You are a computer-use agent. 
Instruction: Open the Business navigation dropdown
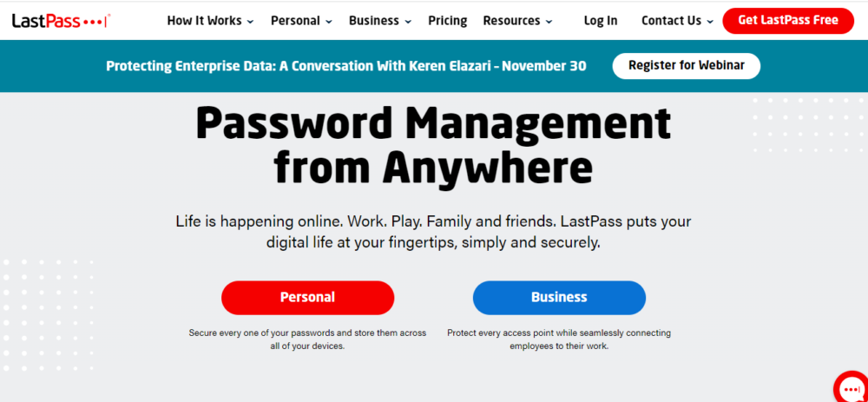379,21
